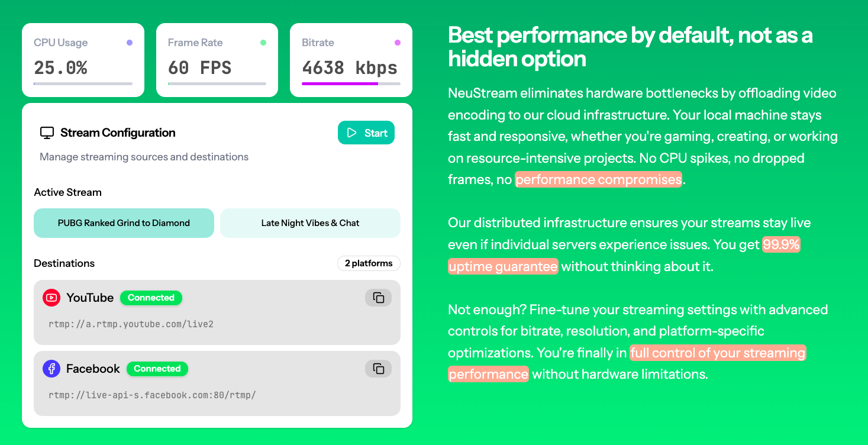The image size is (868, 445).
Task: Toggle the Facebook Connected status badge
Action: click(157, 369)
